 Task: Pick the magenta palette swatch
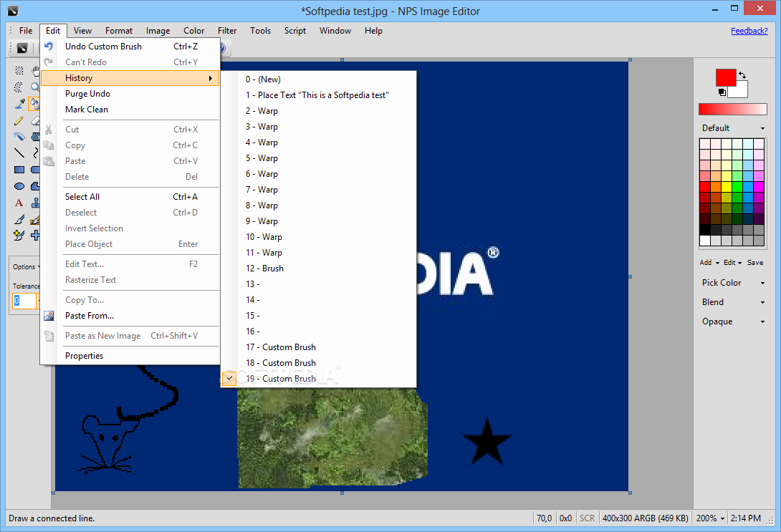[759, 187]
